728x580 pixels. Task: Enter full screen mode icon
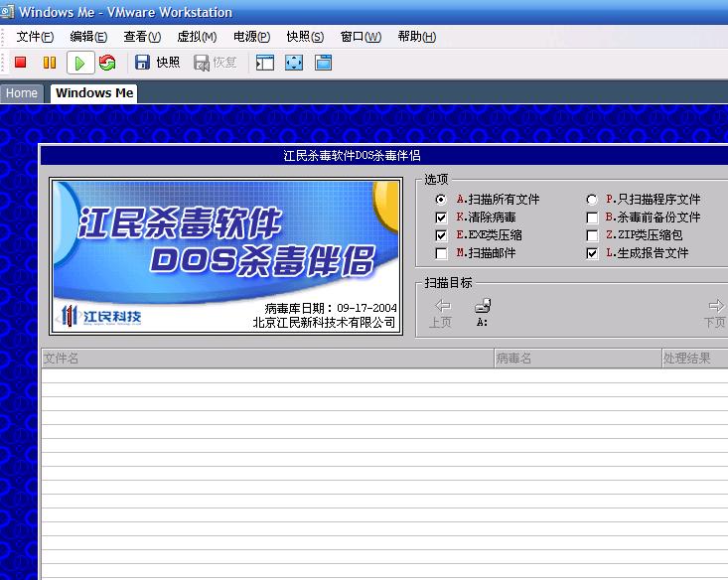point(294,63)
